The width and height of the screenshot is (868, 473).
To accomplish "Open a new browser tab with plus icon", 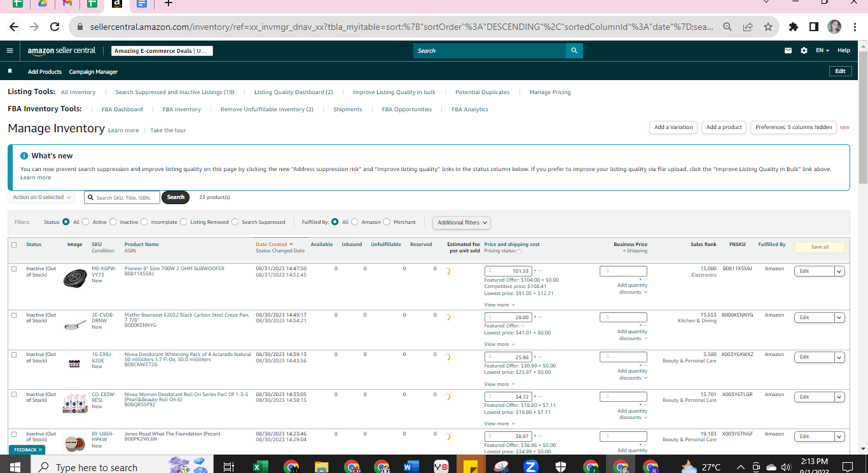I will tap(168, 3).
